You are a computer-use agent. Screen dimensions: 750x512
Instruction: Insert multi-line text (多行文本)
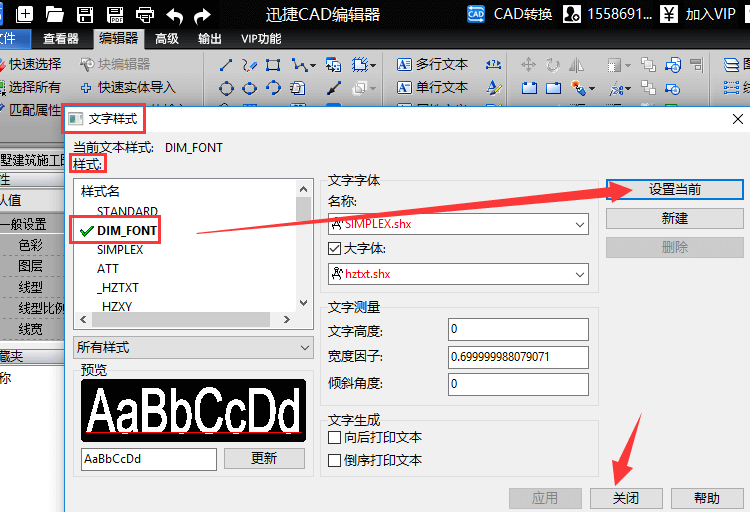tap(432, 64)
